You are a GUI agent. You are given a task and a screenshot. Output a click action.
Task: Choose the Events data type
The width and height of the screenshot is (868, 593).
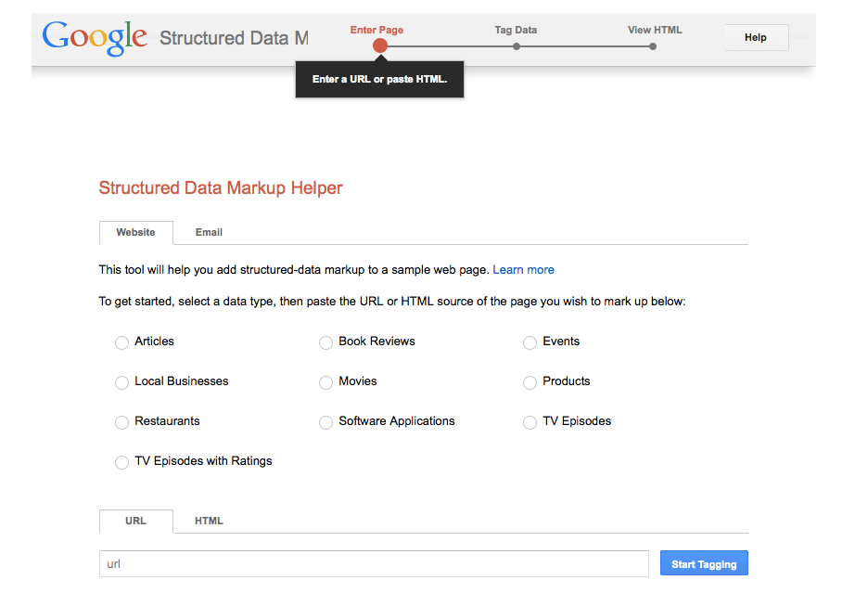[x=530, y=342]
